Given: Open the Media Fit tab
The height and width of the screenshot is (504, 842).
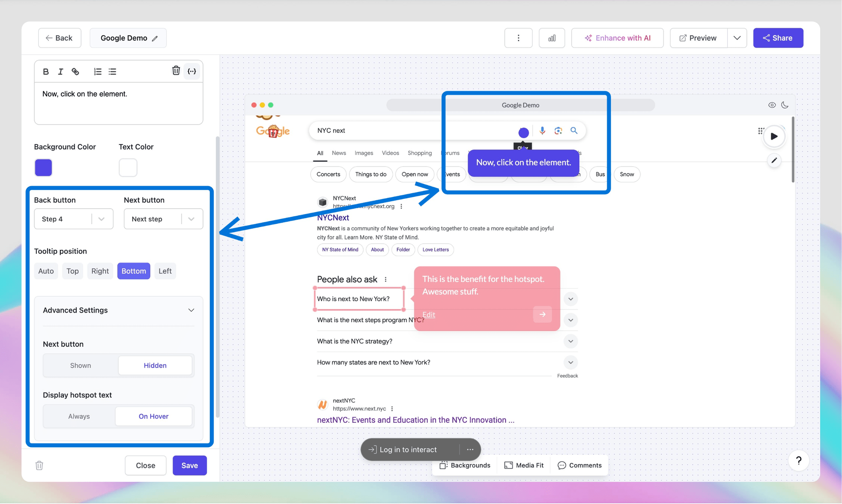Looking at the screenshot, I should 524,465.
